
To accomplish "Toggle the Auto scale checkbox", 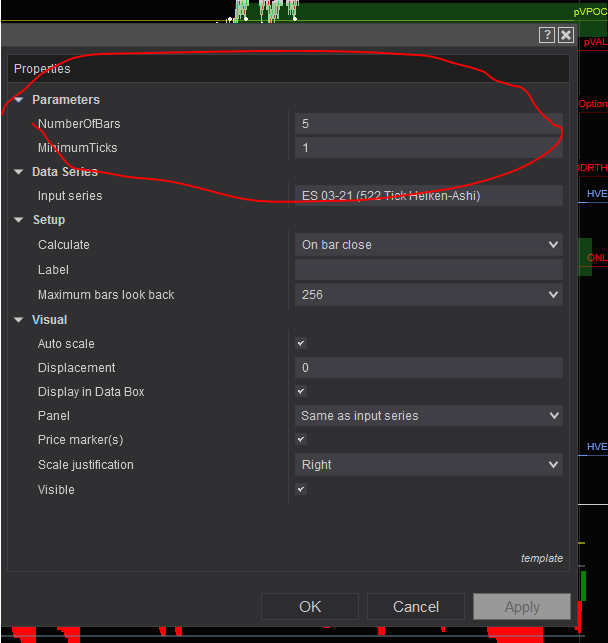I will click(x=301, y=343).
